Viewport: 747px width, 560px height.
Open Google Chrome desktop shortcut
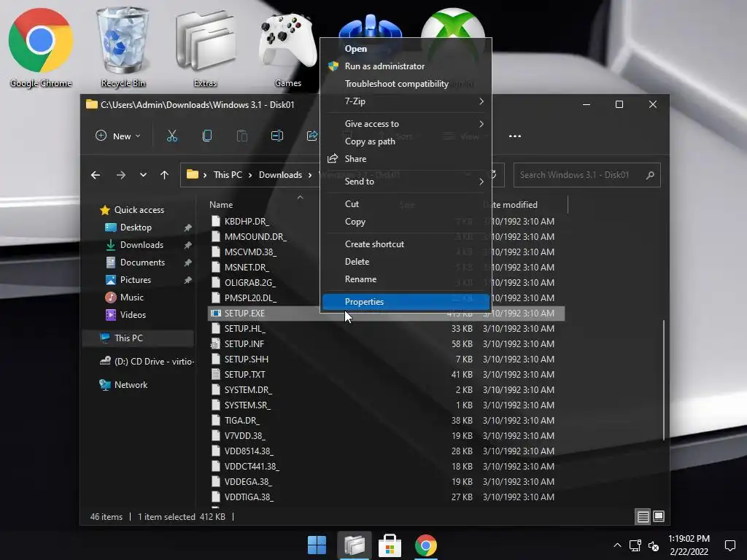pos(41,47)
